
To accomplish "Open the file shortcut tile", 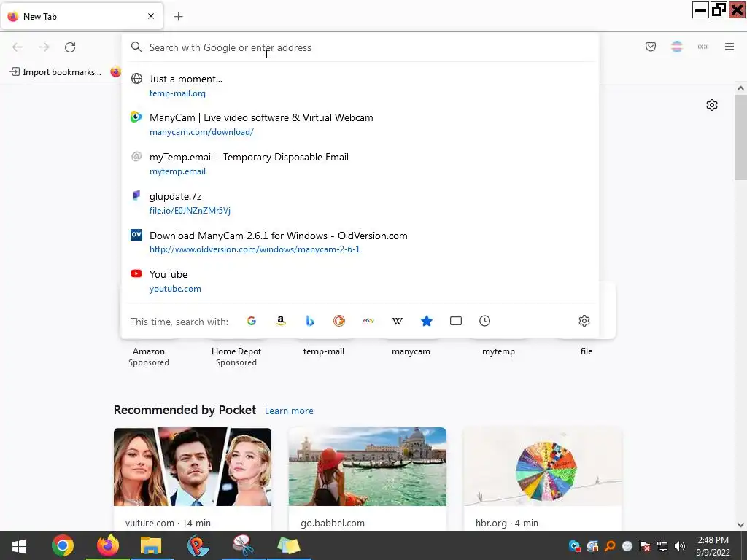I will tap(586, 351).
